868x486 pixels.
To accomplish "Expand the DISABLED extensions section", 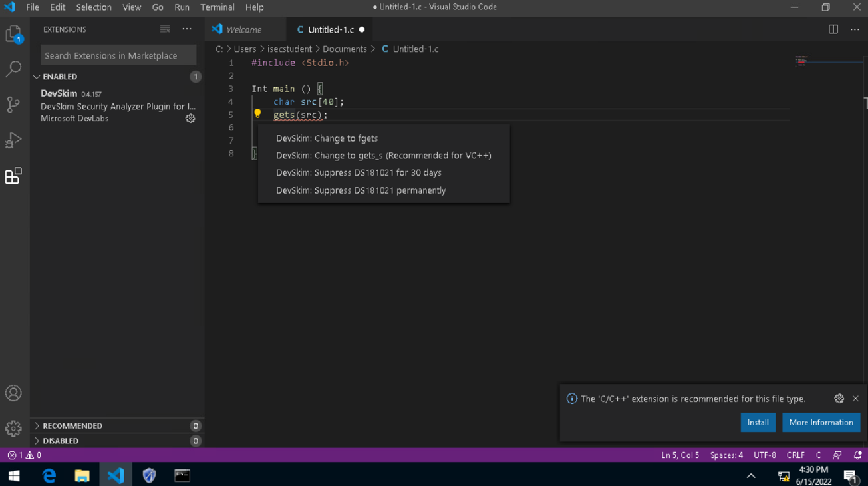I will 117,441.
